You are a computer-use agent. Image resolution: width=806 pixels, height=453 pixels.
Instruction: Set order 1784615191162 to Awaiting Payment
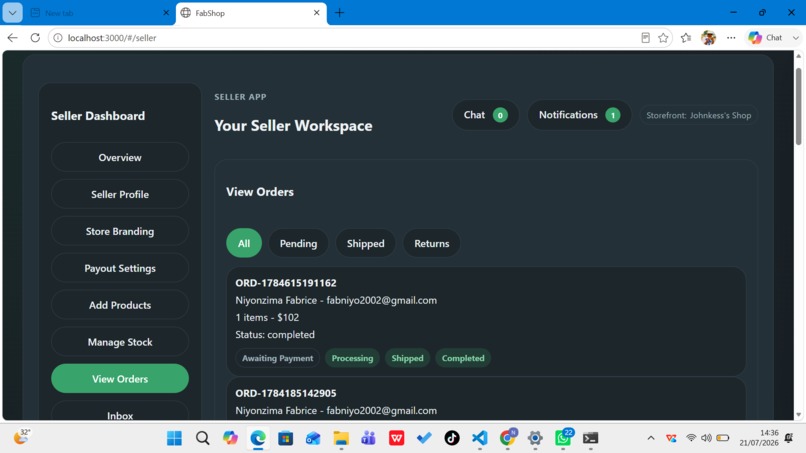tap(278, 358)
